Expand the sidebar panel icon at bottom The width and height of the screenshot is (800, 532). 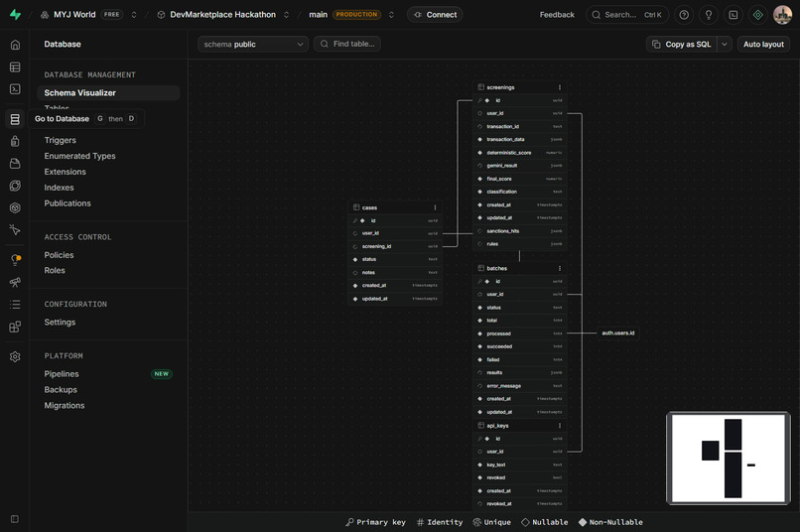(15, 519)
